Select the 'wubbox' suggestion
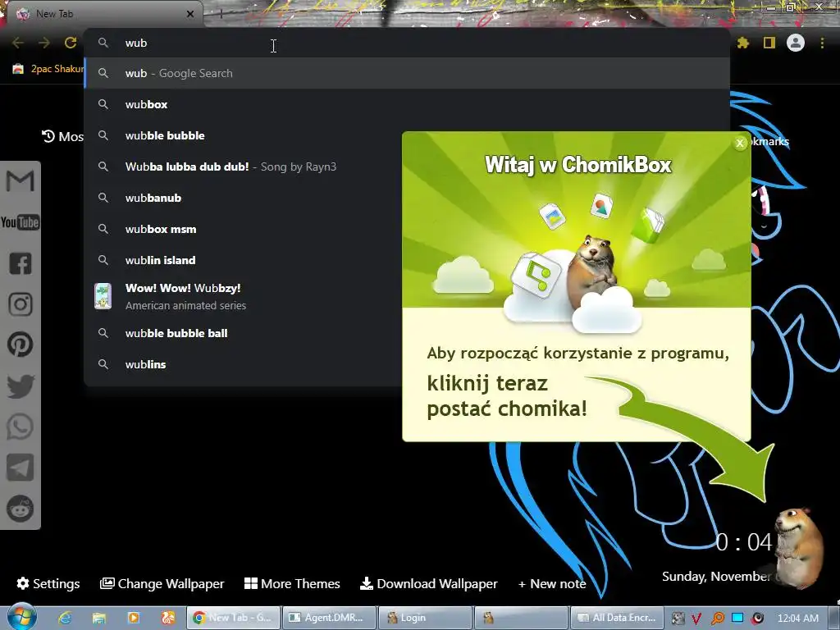840x630 pixels. [x=407, y=104]
